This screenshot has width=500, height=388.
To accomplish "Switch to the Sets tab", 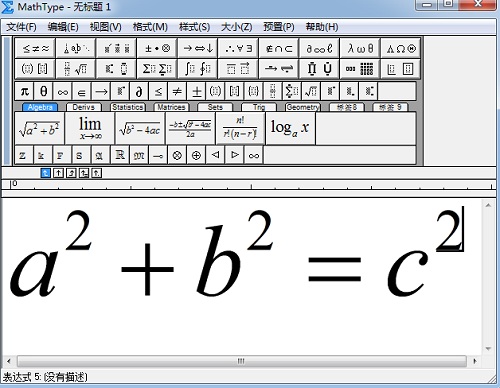I will pyautogui.click(x=215, y=107).
